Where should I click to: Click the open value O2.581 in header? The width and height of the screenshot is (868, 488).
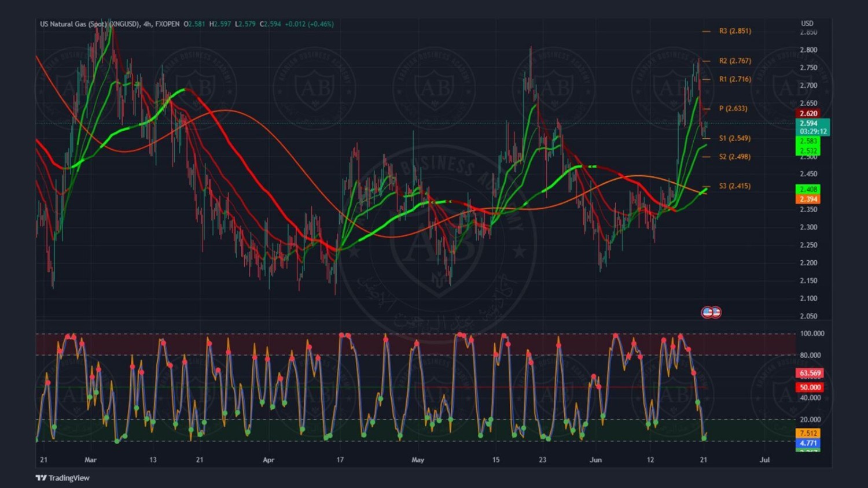tap(194, 24)
